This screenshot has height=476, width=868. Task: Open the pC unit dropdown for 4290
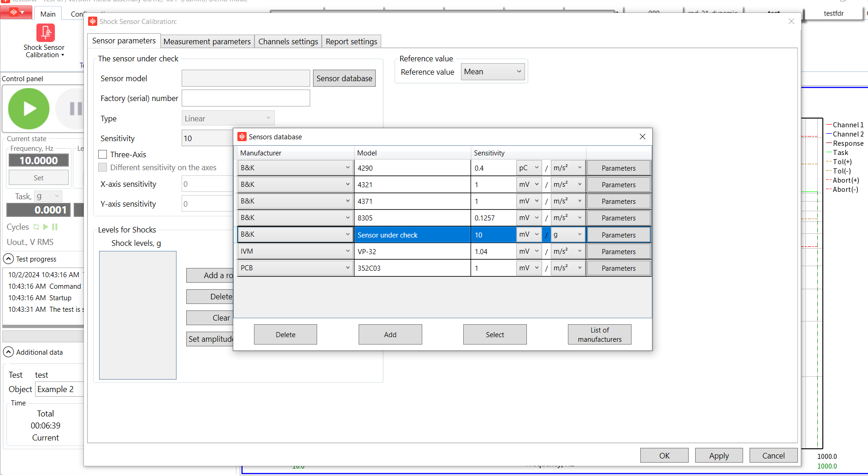click(529, 168)
